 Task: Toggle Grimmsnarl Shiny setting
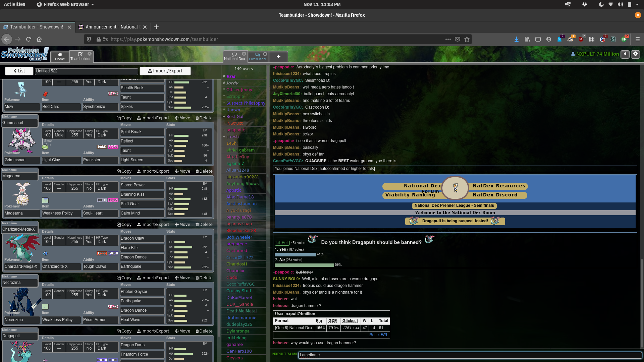89,135
